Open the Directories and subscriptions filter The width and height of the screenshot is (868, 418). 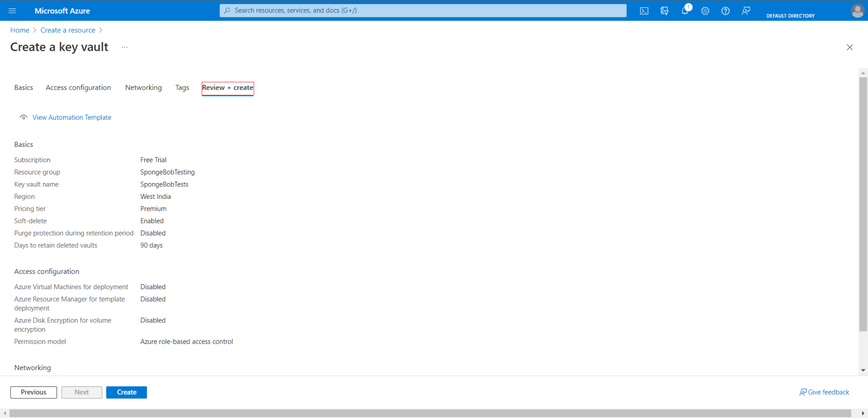coord(665,11)
